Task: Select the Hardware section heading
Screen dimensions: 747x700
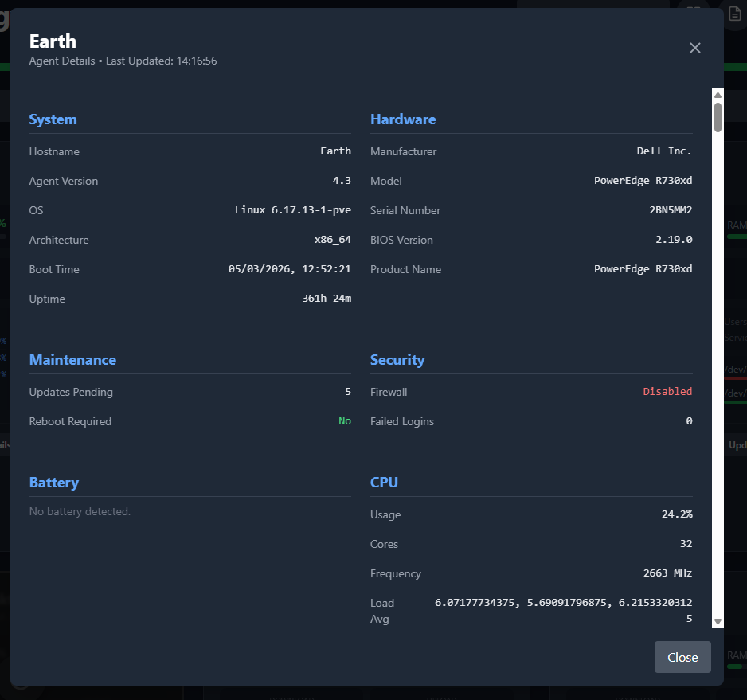Action: click(x=403, y=119)
